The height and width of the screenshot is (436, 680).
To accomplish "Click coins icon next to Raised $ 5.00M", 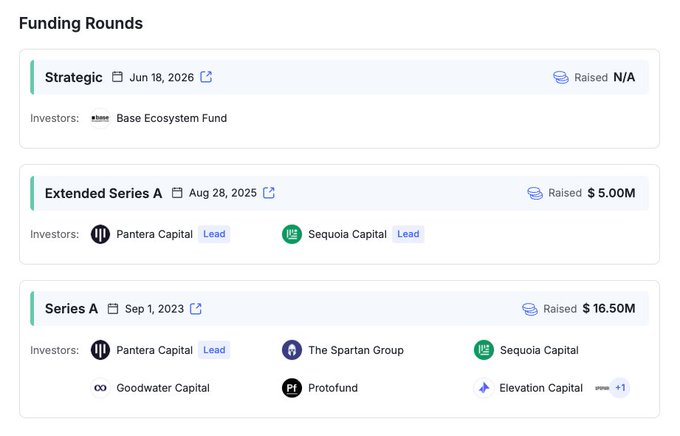I will click(535, 193).
